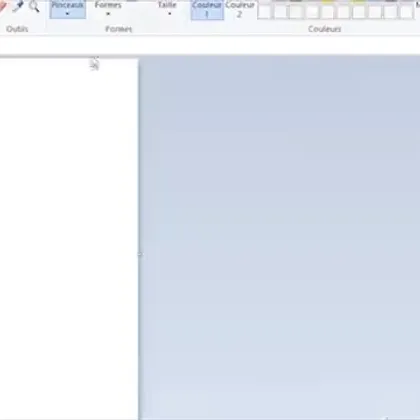Activate the Couleur 2 button
The height and width of the screenshot is (420, 420).
240,9
